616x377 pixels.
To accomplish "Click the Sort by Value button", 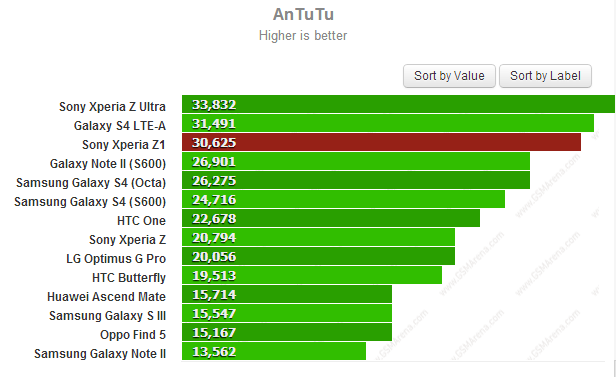I will (x=449, y=76).
